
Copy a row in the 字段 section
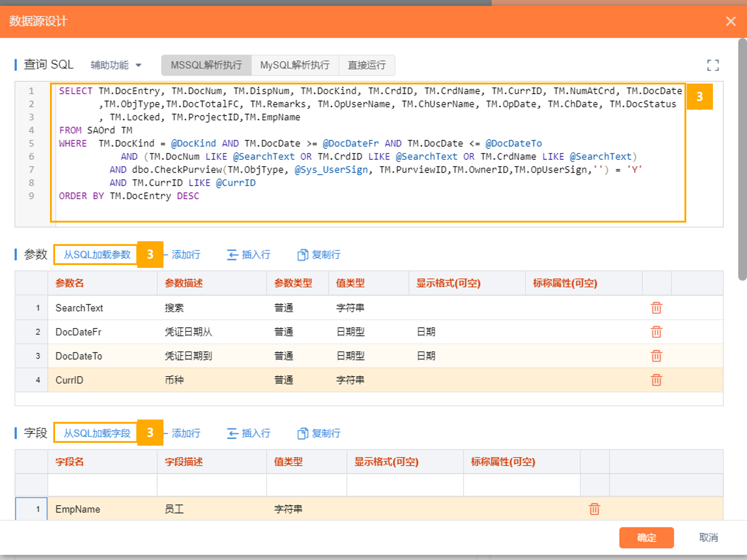point(319,434)
